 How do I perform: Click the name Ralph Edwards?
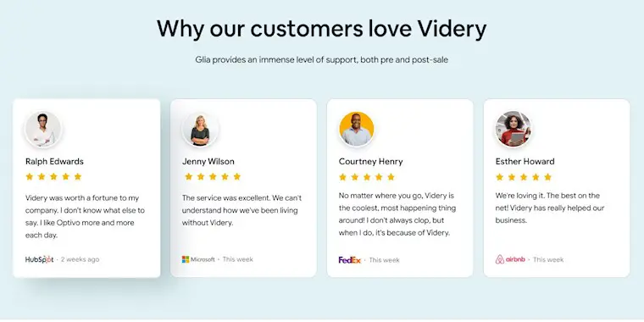tap(54, 161)
